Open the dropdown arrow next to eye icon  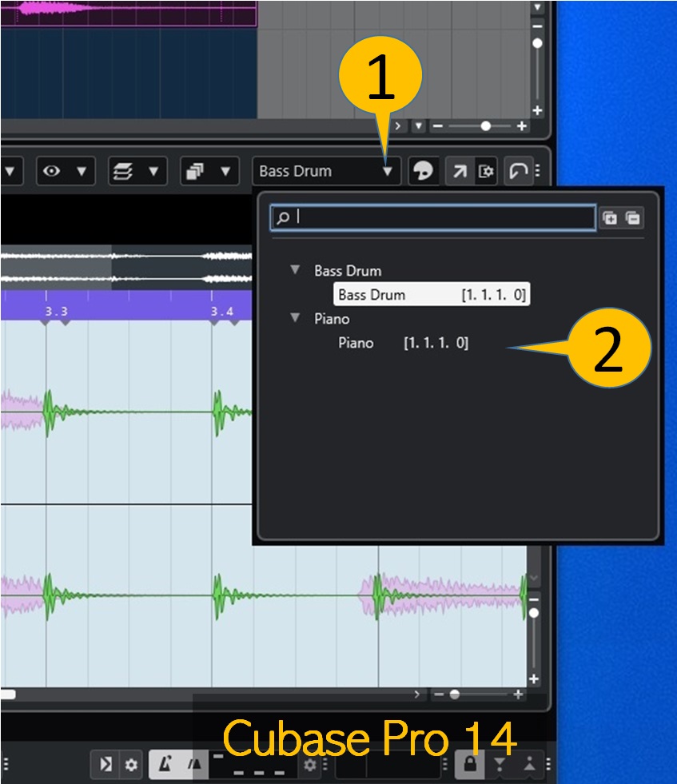[82, 172]
